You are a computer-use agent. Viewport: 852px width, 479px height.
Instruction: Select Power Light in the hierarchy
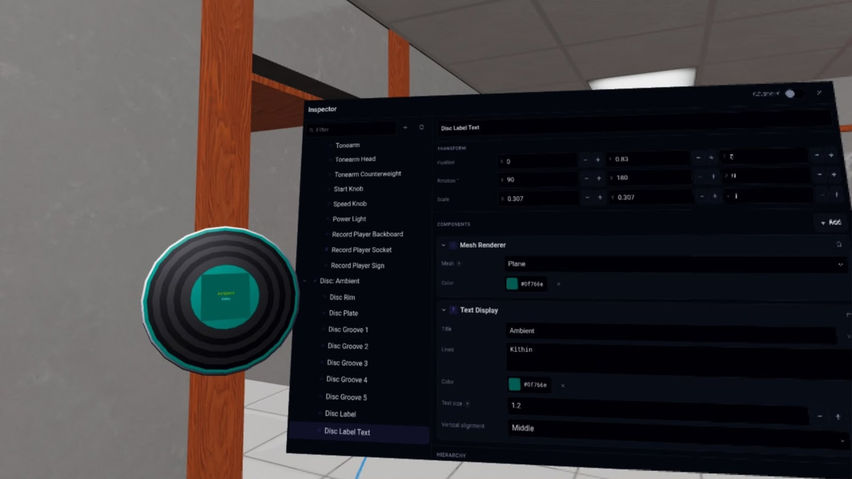coord(349,219)
